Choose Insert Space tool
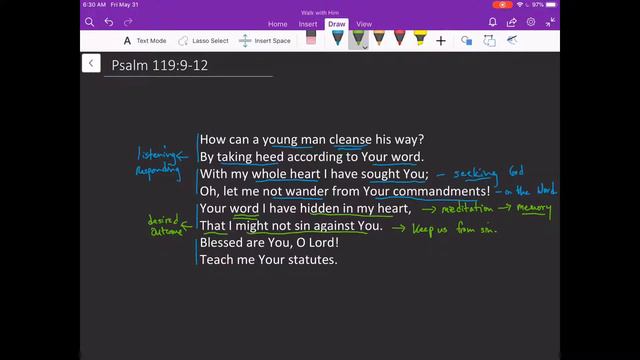The image size is (640, 360). [x=264, y=41]
